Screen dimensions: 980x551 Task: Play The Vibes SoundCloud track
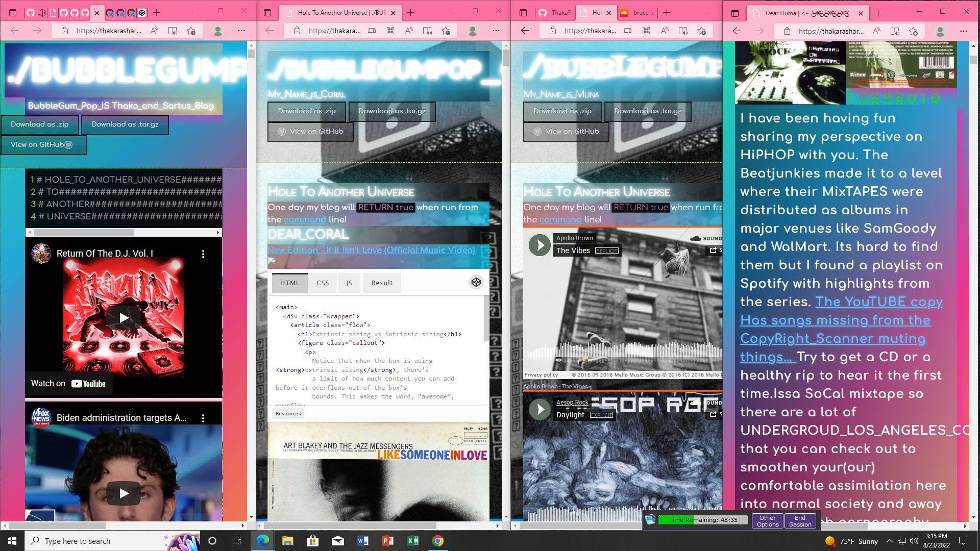(x=540, y=245)
